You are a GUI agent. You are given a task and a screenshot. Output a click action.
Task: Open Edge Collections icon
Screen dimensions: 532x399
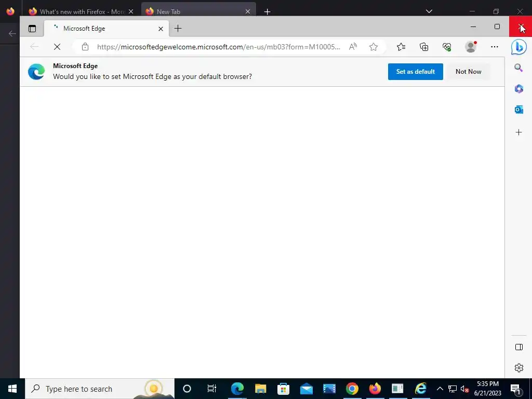[x=424, y=47]
